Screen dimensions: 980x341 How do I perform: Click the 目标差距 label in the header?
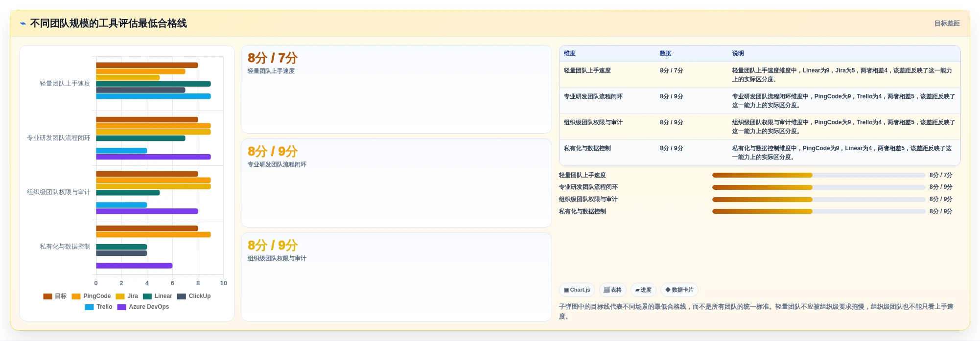click(947, 23)
